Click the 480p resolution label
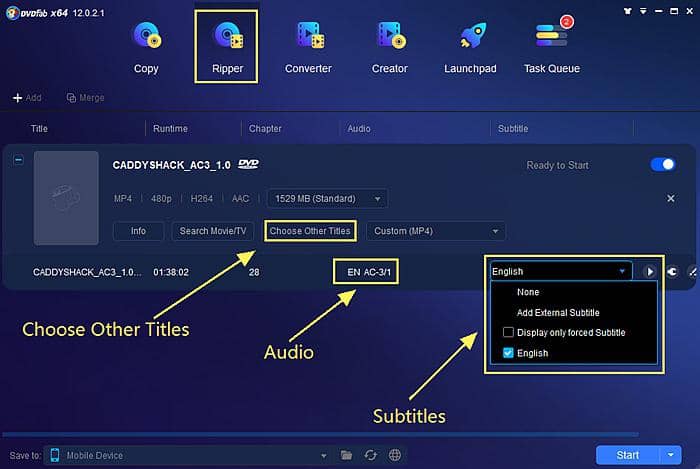Viewport: 700px width, 469px height. tap(161, 199)
